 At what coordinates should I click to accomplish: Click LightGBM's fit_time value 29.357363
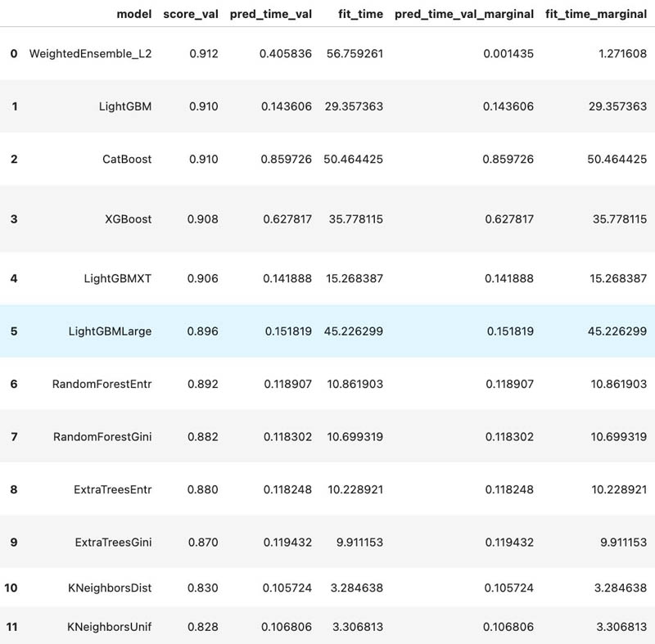354,106
